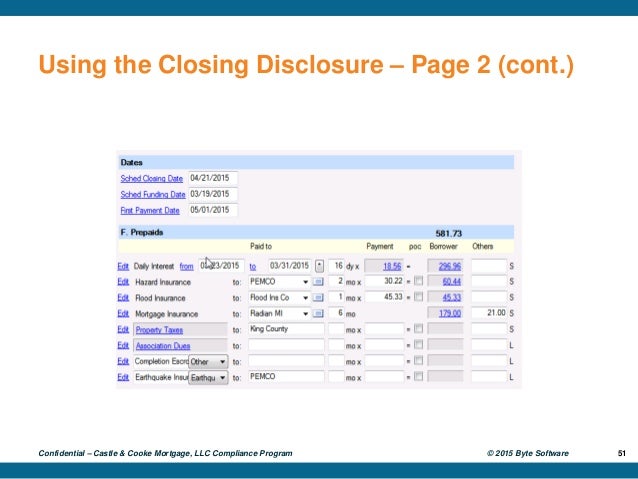The width and height of the screenshot is (638, 479).
Task: Click the F. Prepaids section header
Action: pyautogui.click(x=316, y=232)
